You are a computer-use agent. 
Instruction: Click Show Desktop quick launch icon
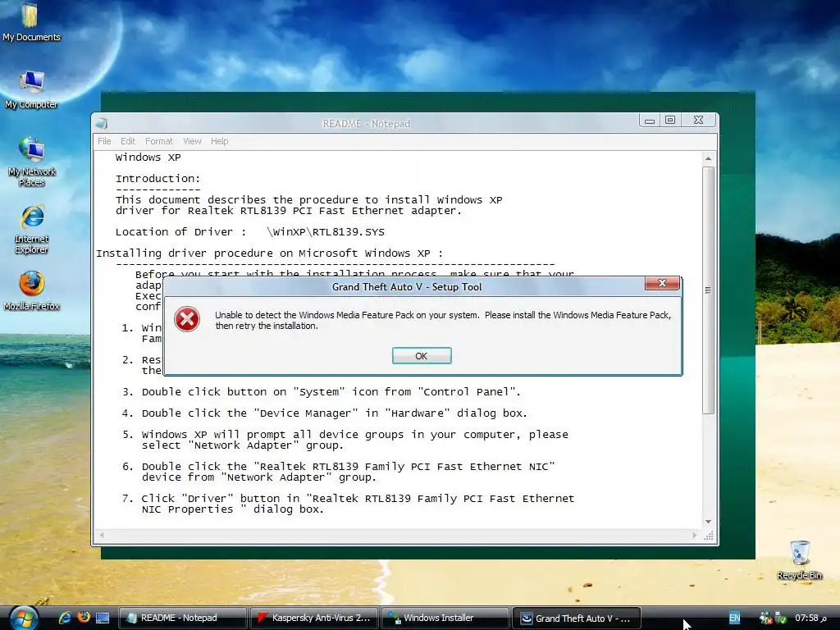[103, 618]
